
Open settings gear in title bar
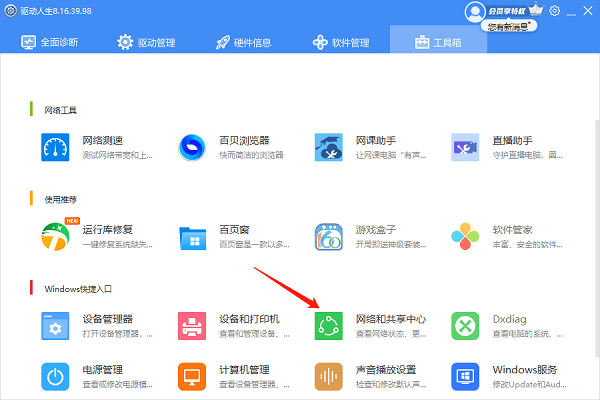pos(554,11)
